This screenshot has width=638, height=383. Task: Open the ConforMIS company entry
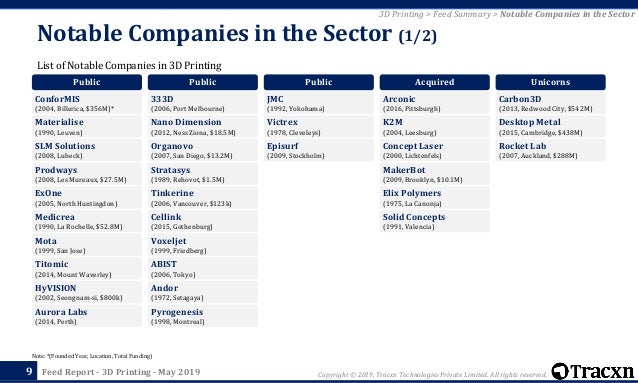87,103
